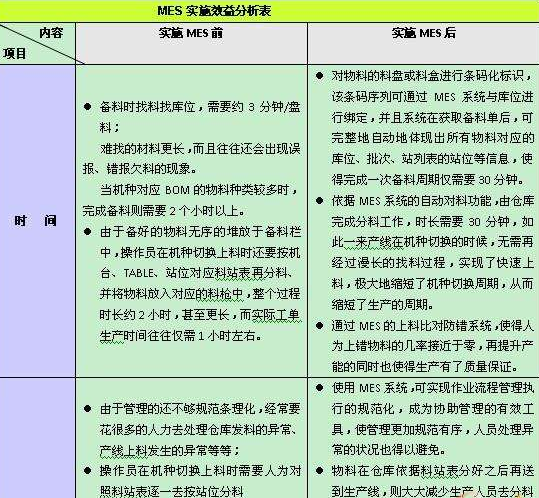Viewport: 539px width, 498px height.
Task: Click the bullet before 由于备好的物料无序
Action: click(x=87, y=232)
